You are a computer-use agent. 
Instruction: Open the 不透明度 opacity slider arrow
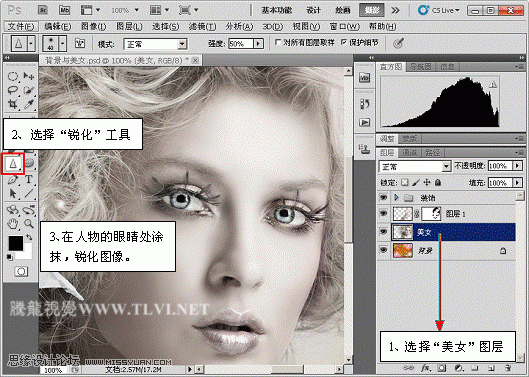tap(517, 166)
